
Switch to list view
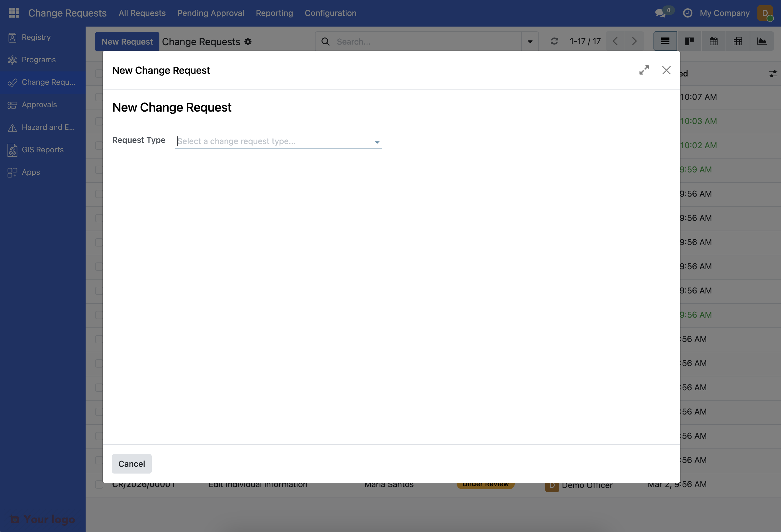pyautogui.click(x=665, y=41)
